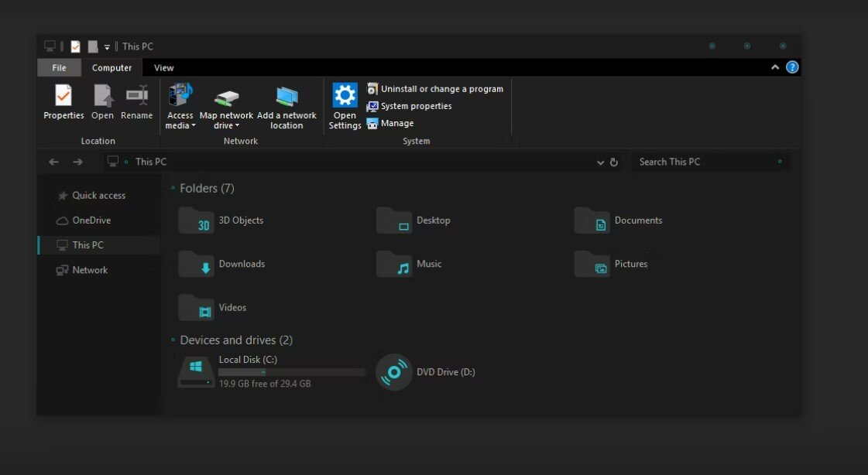Click the Open ribbon icon
The image size is (868, 475).
click(102, 96)
